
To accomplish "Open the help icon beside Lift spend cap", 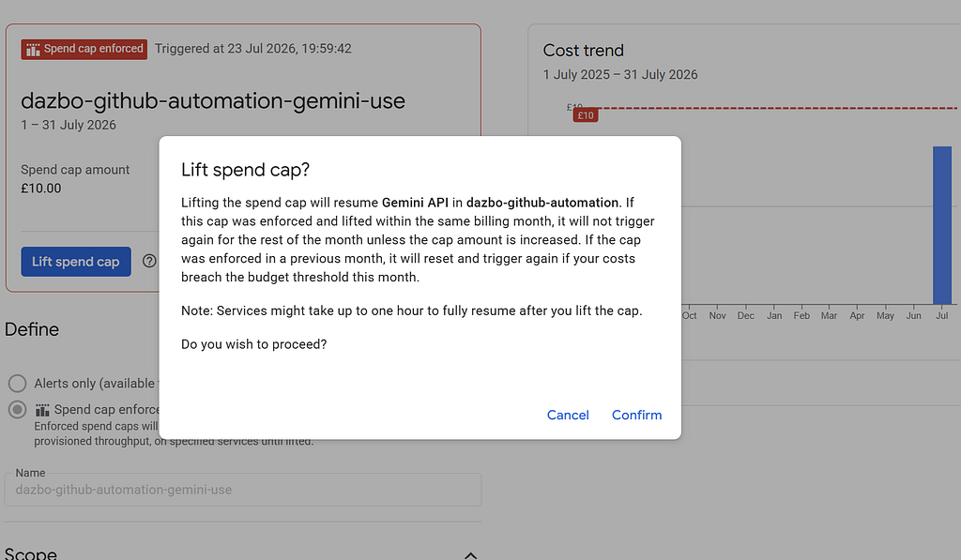I will point(149,261).
